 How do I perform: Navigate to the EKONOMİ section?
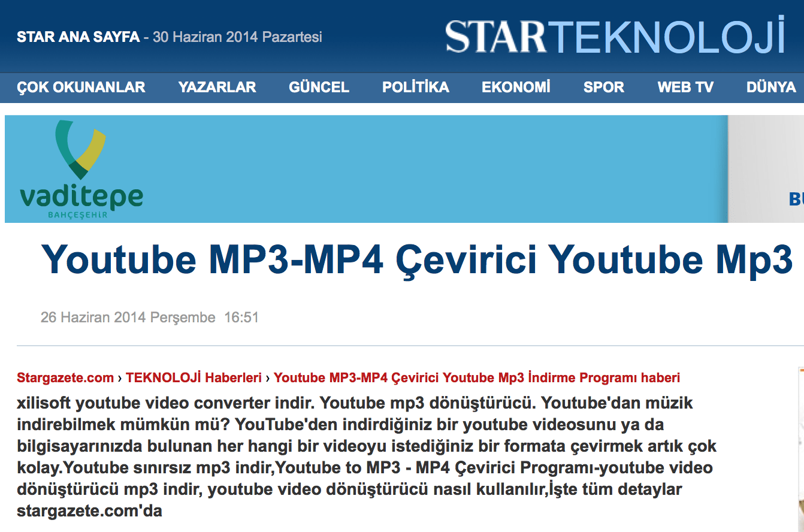[x=516, y=87]
